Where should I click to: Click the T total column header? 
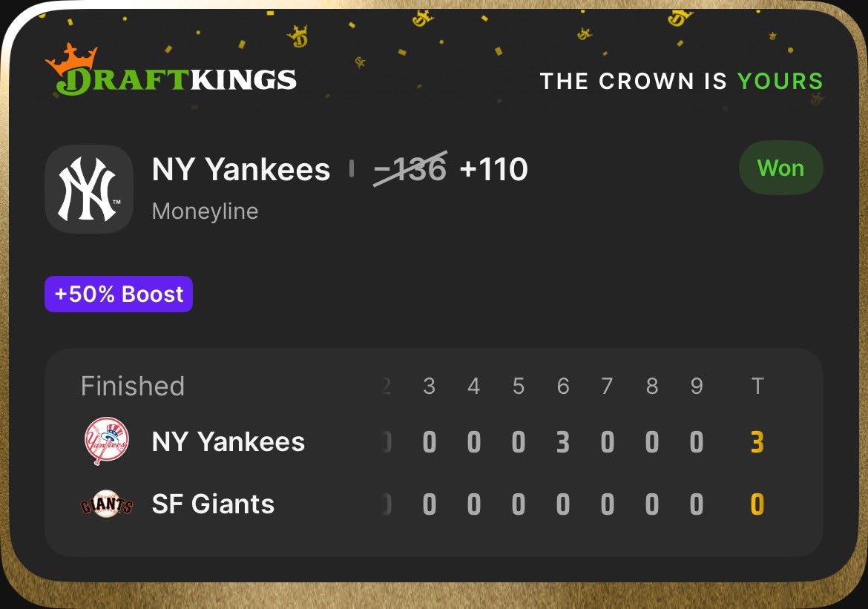coord(757,386)
